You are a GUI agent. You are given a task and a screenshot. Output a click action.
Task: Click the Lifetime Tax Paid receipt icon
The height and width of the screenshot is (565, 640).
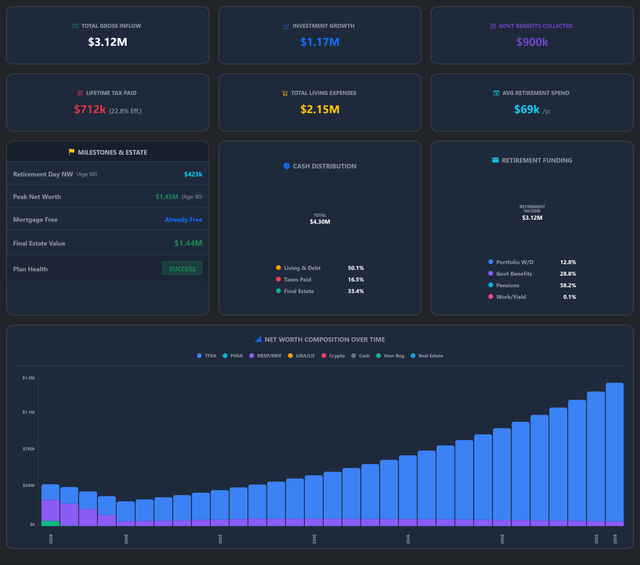[80, 93]
